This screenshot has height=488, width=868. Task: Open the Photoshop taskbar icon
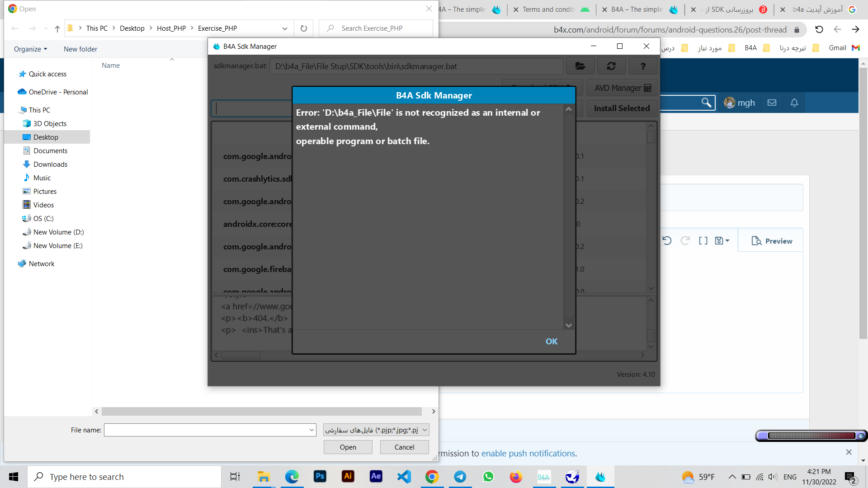[x=320, y=476]
